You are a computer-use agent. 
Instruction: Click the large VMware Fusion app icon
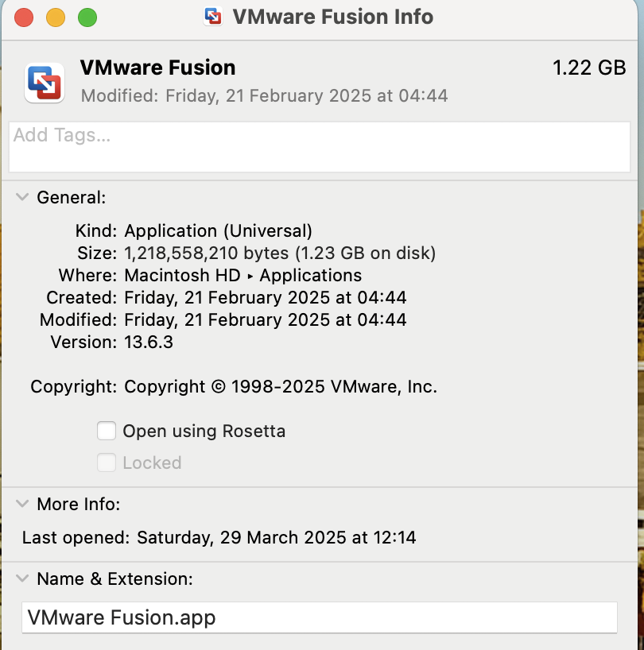click(x=45, y=83)
